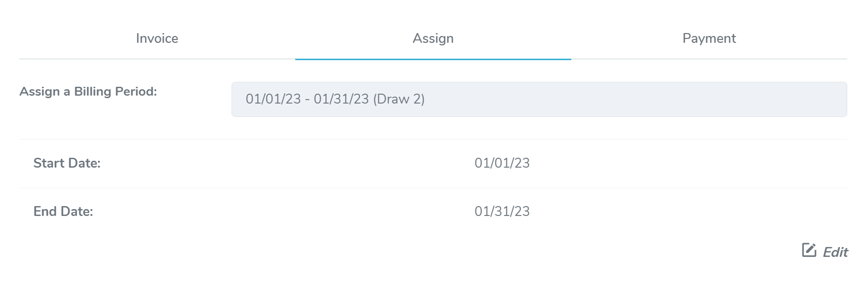This screenshot has width=868, height=284.
Task: Click the blue underline beneath Assign
Action: tap(433, 59)
